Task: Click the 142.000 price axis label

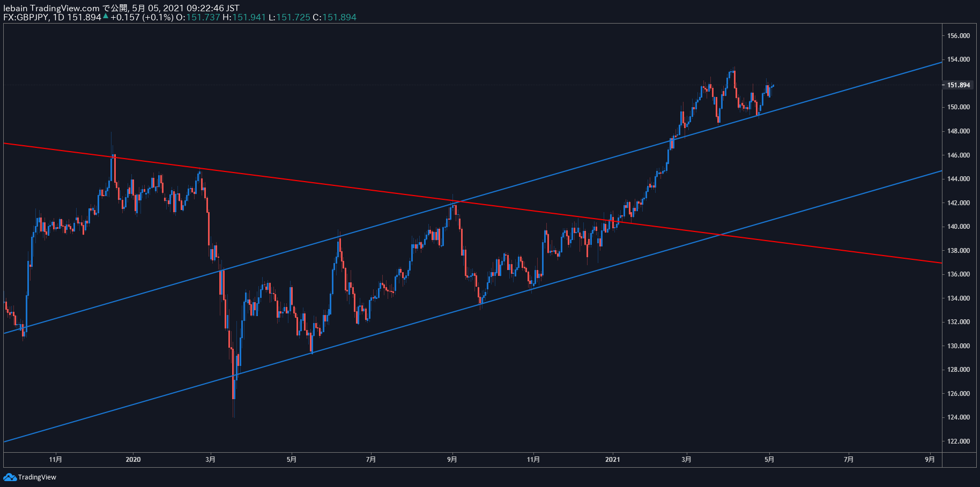Action: (959, 203)
